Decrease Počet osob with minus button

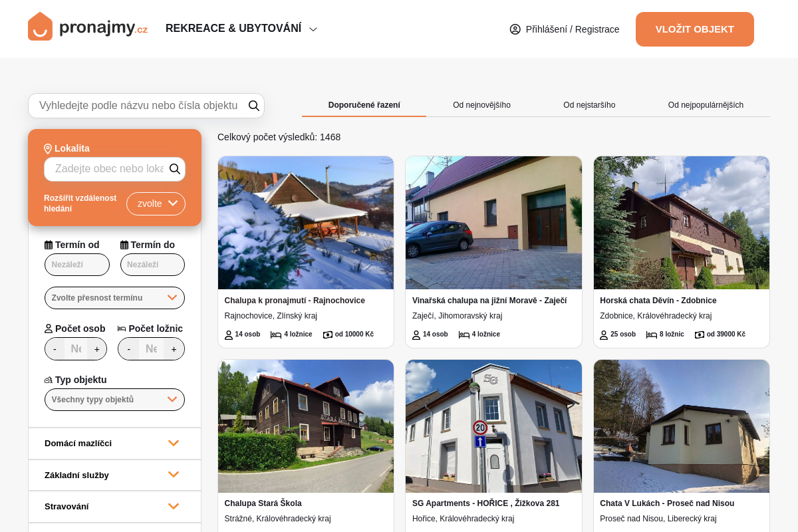tap(55, 349)
